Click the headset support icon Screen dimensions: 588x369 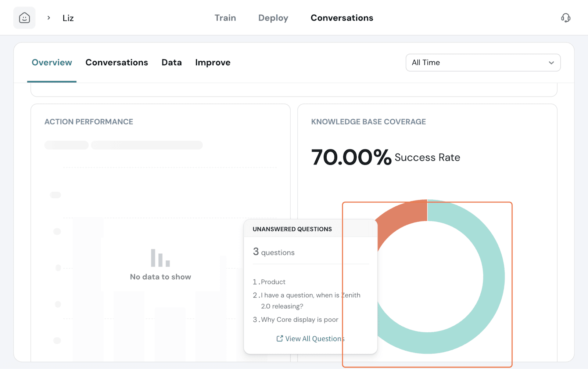[x=566, y=18]
